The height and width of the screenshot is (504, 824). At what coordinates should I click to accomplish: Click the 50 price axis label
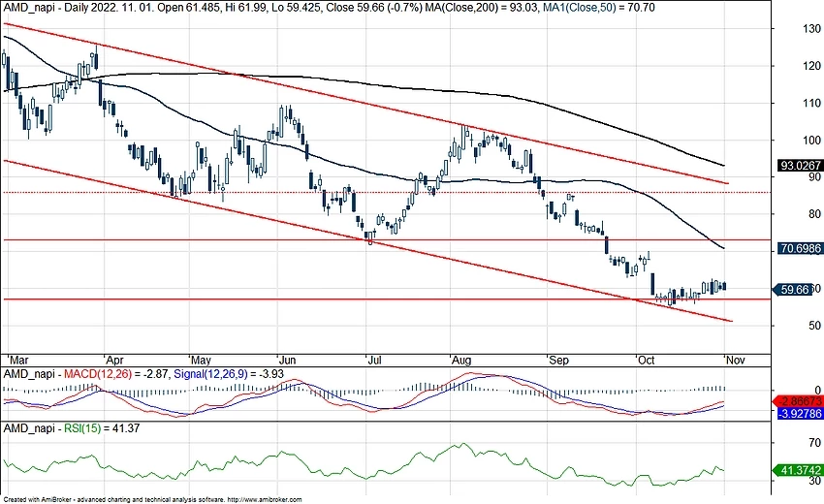[814, 326]
